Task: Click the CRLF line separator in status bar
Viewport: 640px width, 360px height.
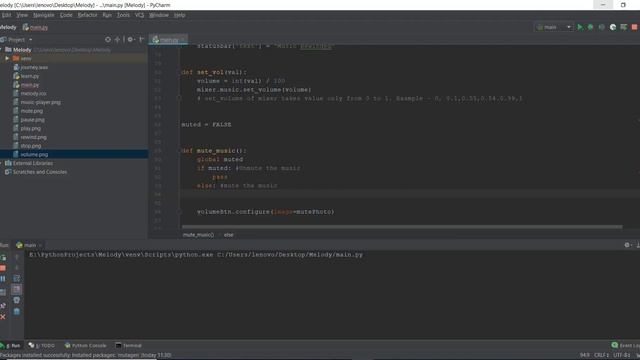Action: [601, 356]
